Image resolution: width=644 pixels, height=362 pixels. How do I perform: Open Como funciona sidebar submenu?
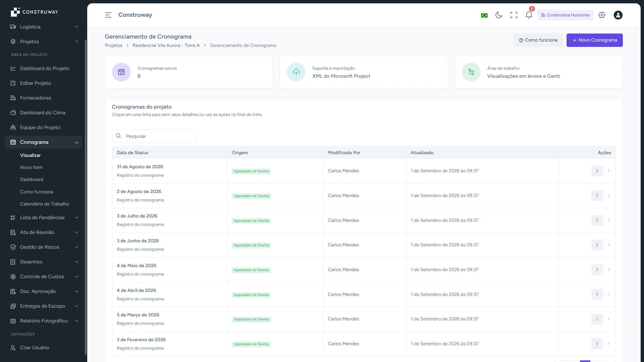[37, 192]
